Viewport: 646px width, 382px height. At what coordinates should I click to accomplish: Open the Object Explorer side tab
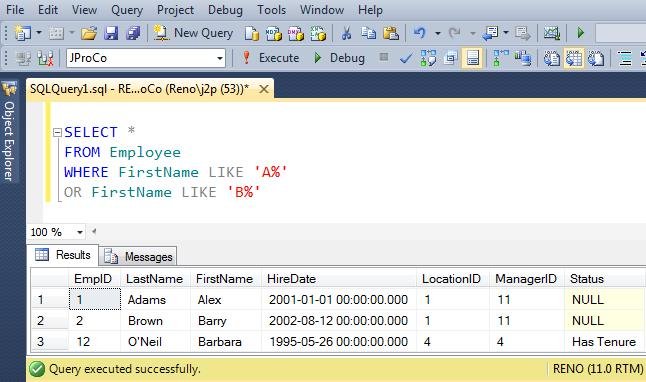pos(9,131)
